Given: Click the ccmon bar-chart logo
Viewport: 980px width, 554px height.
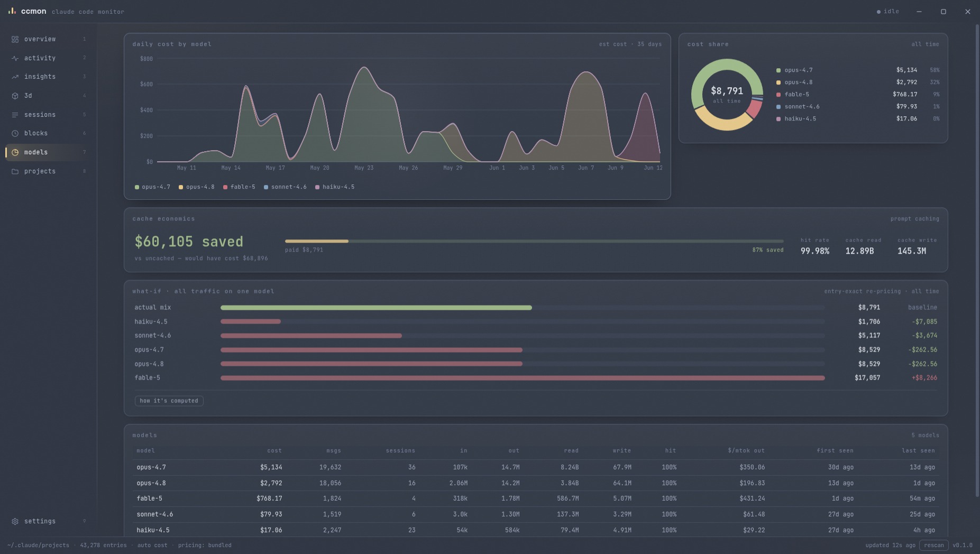Looking at the screenshot, I should tap(12, 11).
